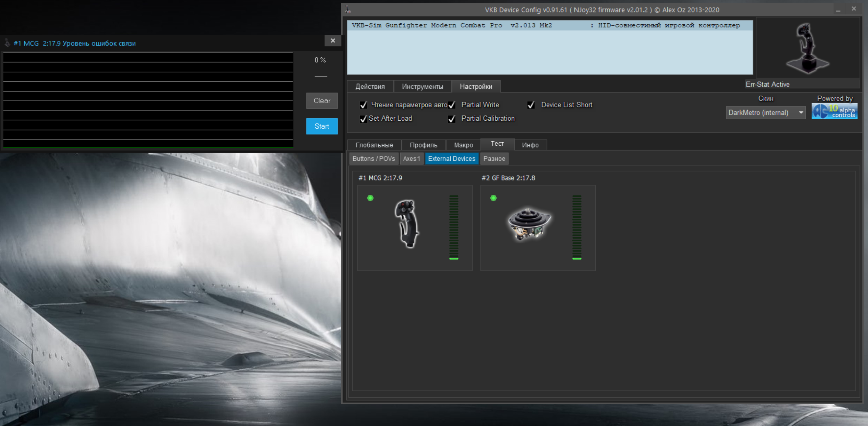Toggle the Partial Write checkbox

[x=452, y=105]
